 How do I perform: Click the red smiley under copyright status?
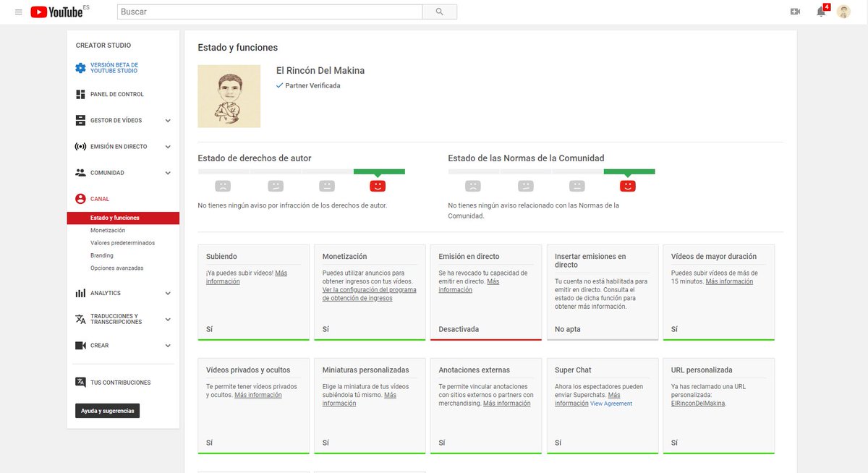click(378, 186)
